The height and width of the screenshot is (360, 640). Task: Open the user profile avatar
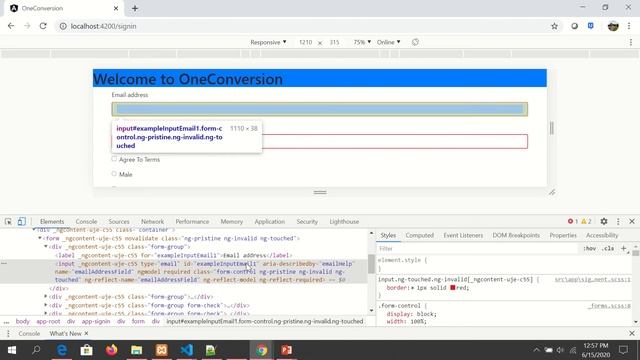tap(613, 26)
